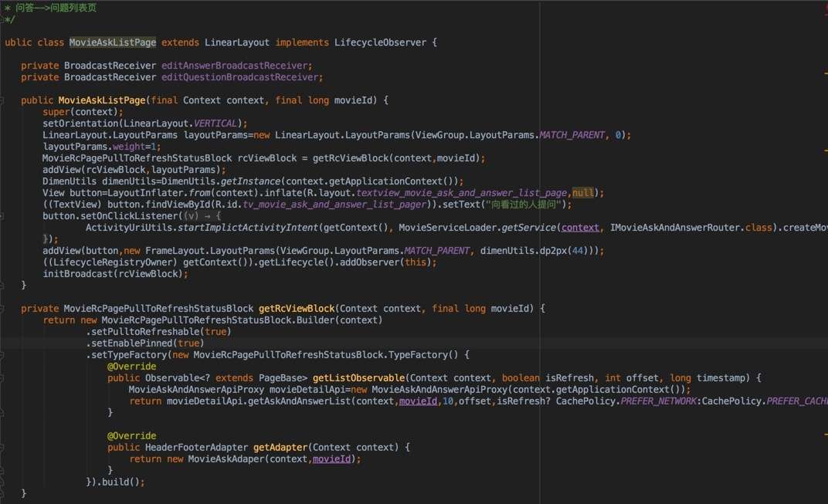Click weight in layoutParams.weight=1

click(128, 147)
